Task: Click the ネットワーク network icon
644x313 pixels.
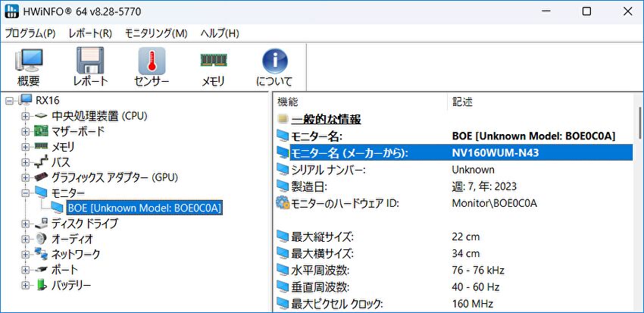Action: coord(41,254)
